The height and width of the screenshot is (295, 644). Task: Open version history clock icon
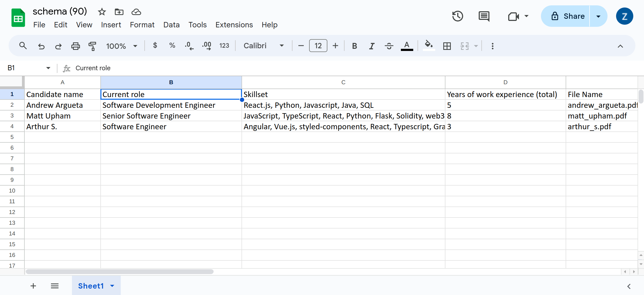pos(458,16)
